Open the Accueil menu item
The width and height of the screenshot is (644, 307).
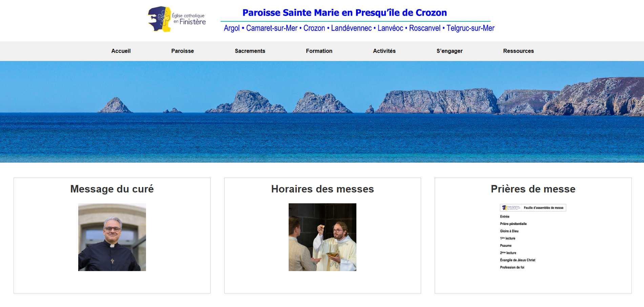coord(121,51)
